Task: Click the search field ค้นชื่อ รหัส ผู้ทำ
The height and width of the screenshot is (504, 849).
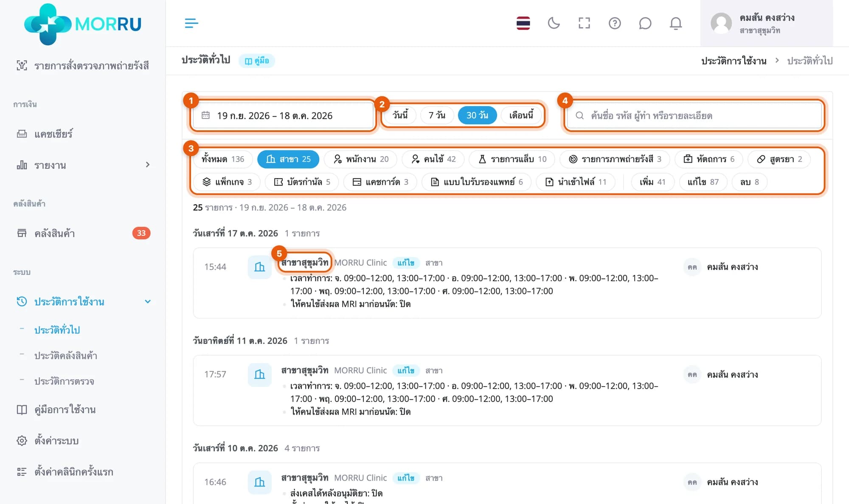Action: pyautogui.click(x=694, y=115)
